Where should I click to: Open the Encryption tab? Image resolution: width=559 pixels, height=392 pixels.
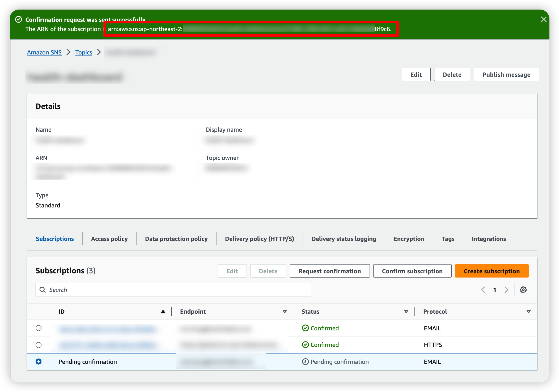tap(409, 239)
